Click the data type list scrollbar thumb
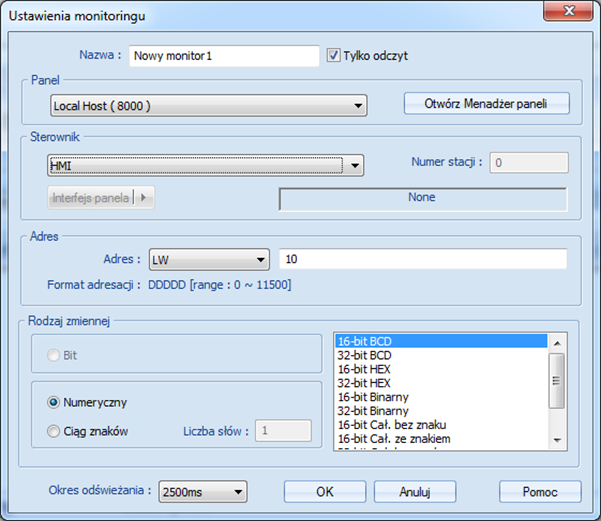 pyautogui.click(x=557, y=381)
